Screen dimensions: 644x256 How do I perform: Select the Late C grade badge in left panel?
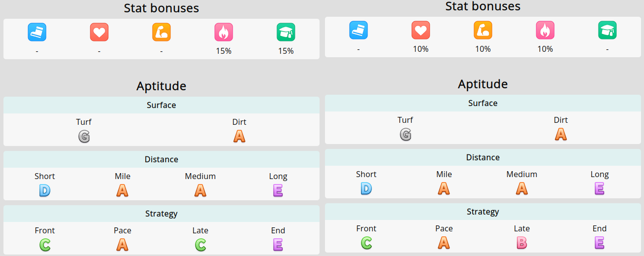pos(200,245)
